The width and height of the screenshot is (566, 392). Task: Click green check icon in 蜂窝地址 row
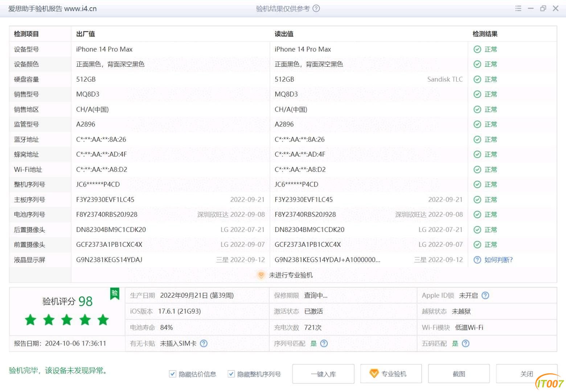tap(477, 155)
